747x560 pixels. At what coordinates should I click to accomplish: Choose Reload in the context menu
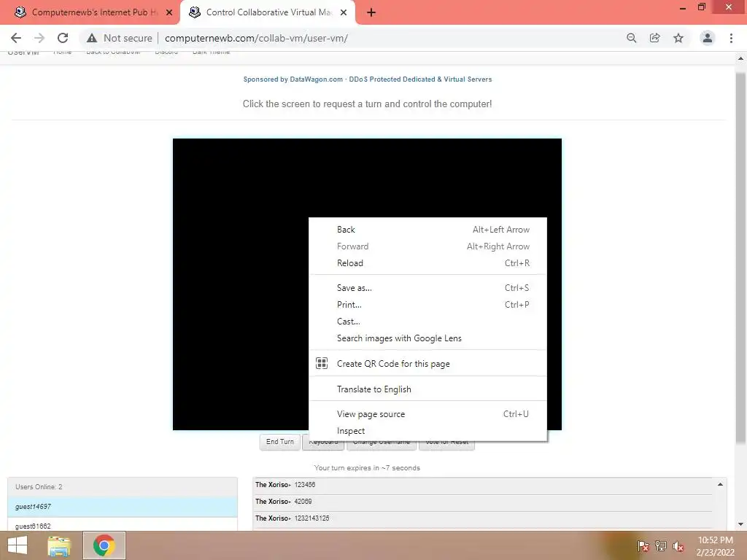click(x=427, y=262)
